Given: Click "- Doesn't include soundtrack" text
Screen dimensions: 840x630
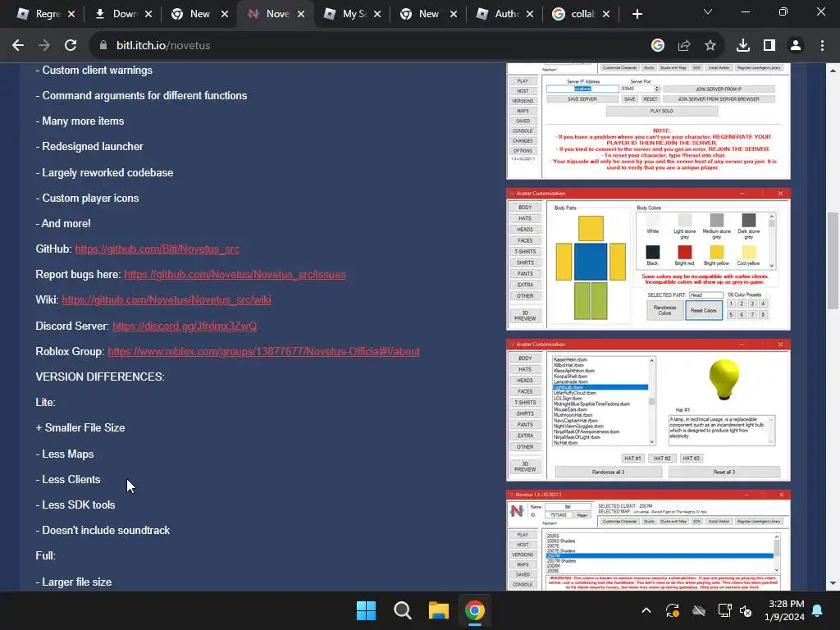Looking at the screenshot, I should coord(103,531).
